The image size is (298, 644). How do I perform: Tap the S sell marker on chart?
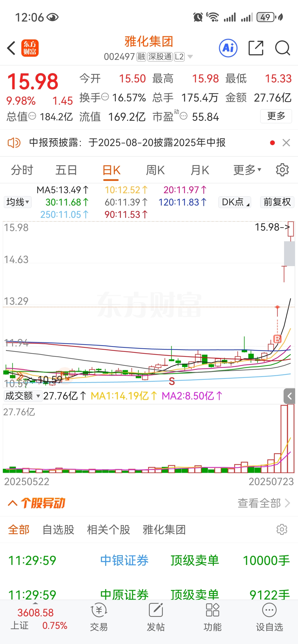pos(172,381)
